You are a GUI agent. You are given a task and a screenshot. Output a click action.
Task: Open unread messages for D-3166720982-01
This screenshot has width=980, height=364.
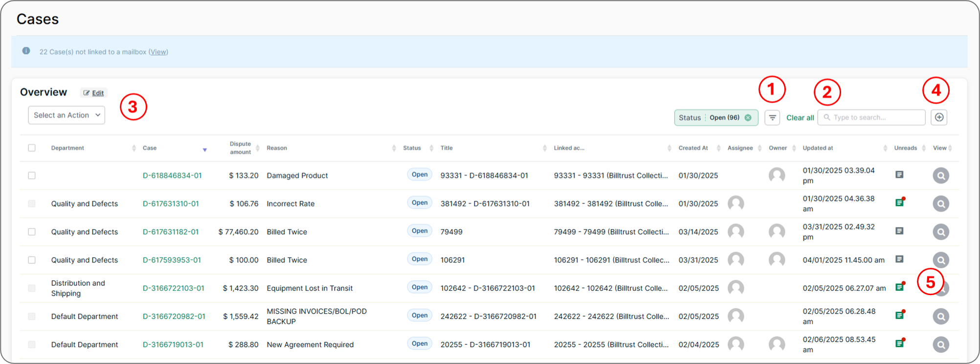click(900, 315)
